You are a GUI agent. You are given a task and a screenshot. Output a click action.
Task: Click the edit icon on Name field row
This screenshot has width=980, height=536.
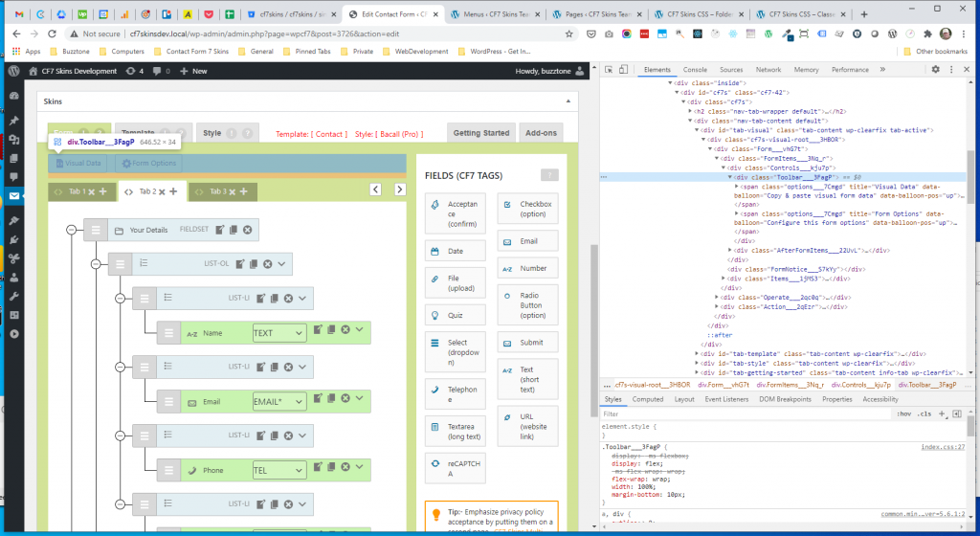(319, 331)
